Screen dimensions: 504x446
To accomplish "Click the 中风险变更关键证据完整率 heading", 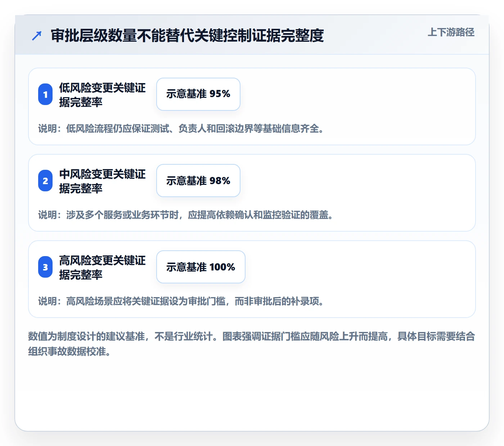I will 102,181.
